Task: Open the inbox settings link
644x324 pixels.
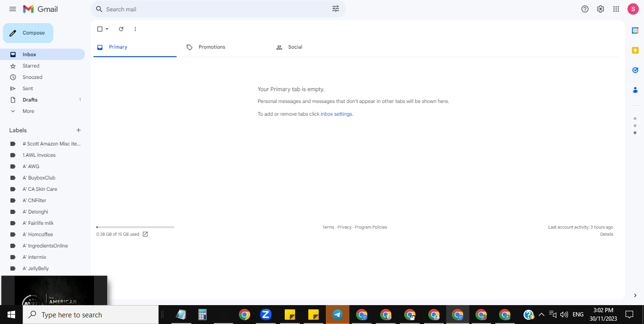Action: (x=336, y=114)
